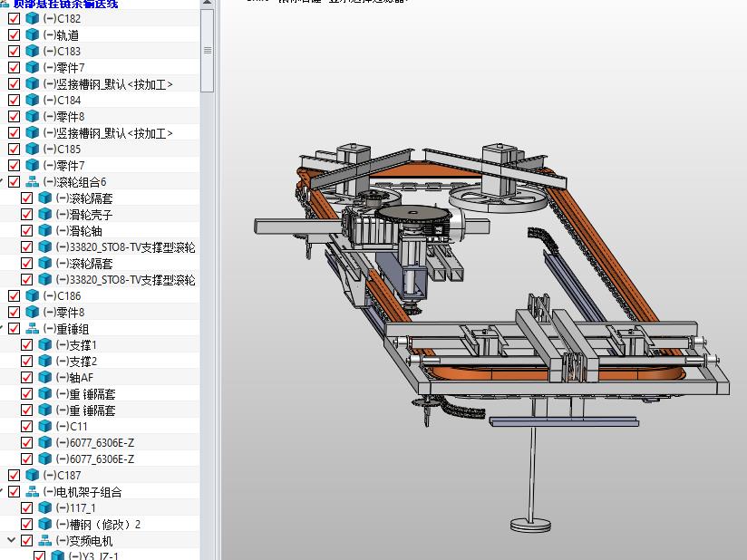
Task: Select the part icon for 轴AF
Action: pos(45,377)
